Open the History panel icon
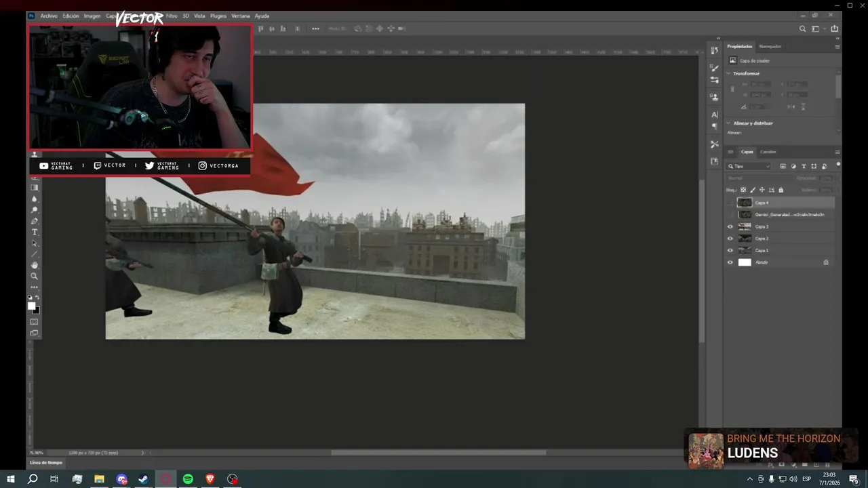 (714, 50)
